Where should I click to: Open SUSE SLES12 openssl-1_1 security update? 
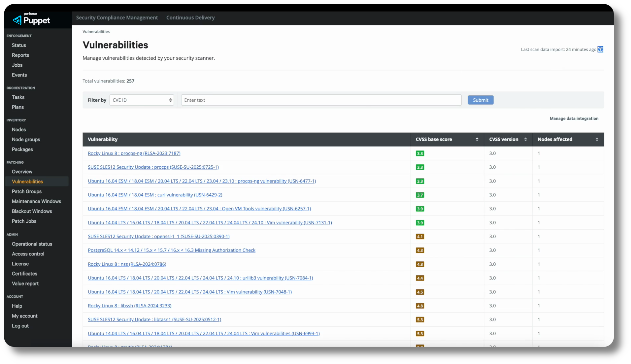tap(159, 236)
